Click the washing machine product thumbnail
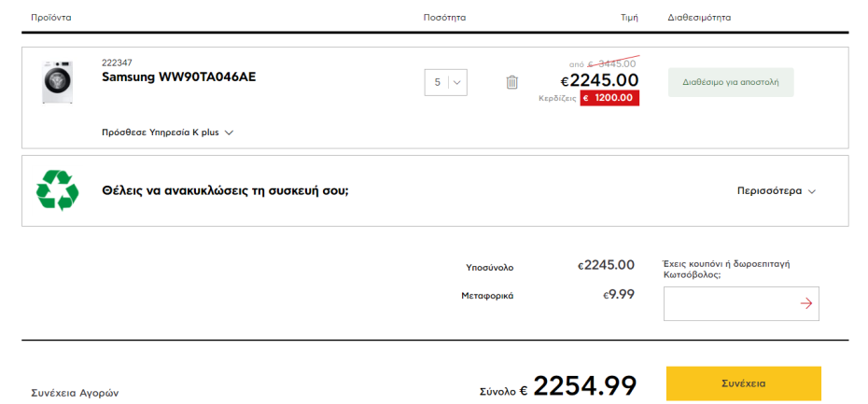The image size is (868, 404). coord(57,82)
